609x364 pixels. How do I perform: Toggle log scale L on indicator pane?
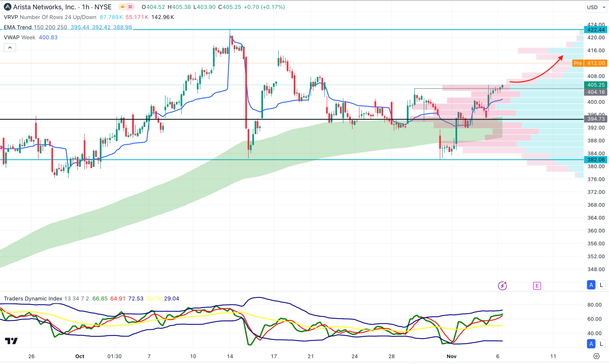click(601, 344)
